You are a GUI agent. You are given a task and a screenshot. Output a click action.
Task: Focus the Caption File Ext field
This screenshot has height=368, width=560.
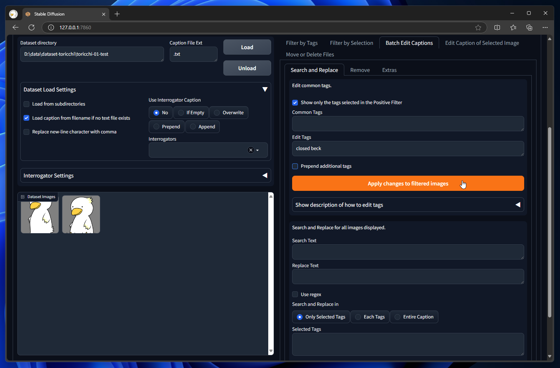(193, 54)
